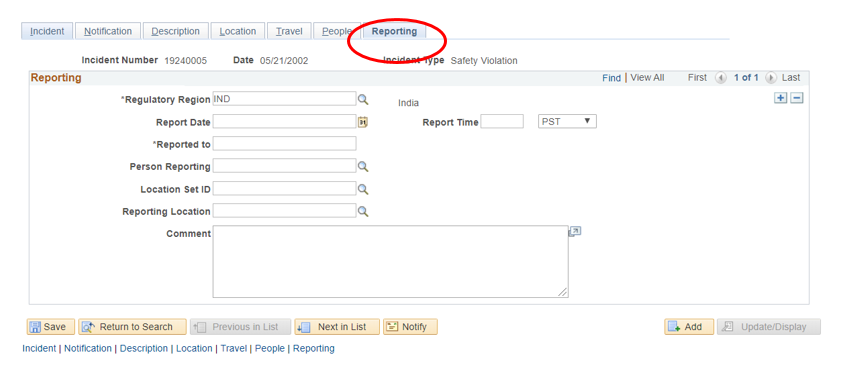The image size is (851, 385).
Task: Delete reporting row with minus icon
Action: [797, 98]
